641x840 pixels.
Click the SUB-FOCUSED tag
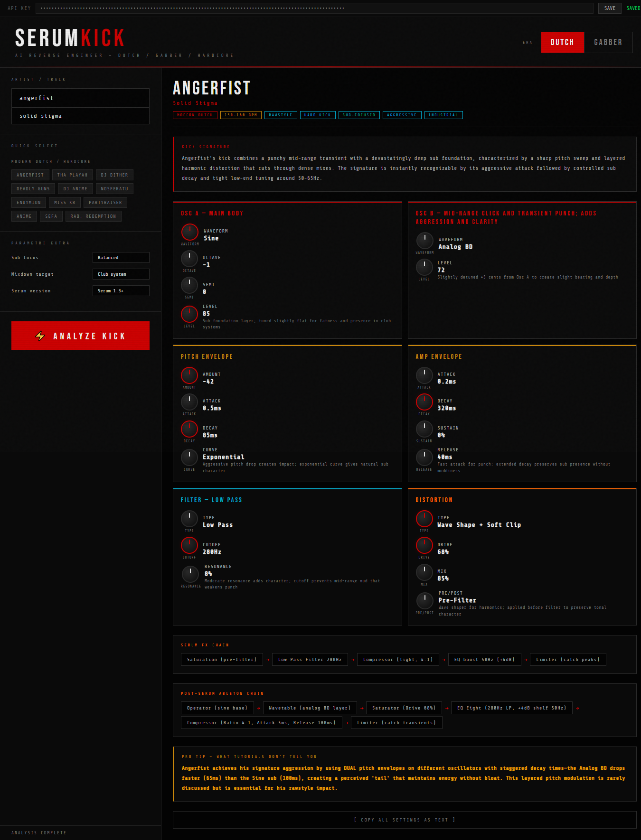pos(359,115)
